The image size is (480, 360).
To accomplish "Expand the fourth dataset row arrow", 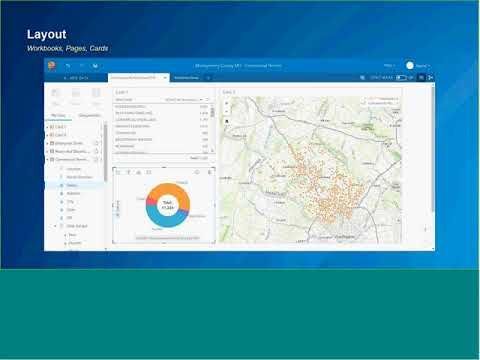I will point(47,152).
